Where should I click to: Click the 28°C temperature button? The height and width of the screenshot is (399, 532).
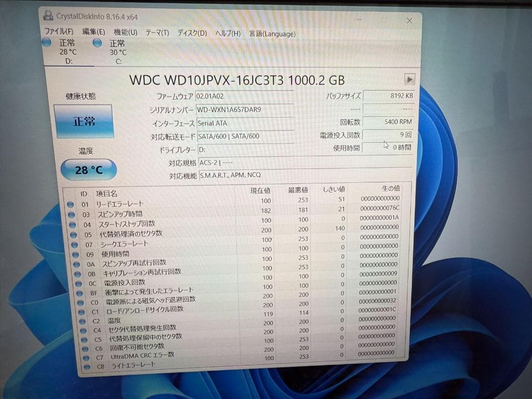88,170
